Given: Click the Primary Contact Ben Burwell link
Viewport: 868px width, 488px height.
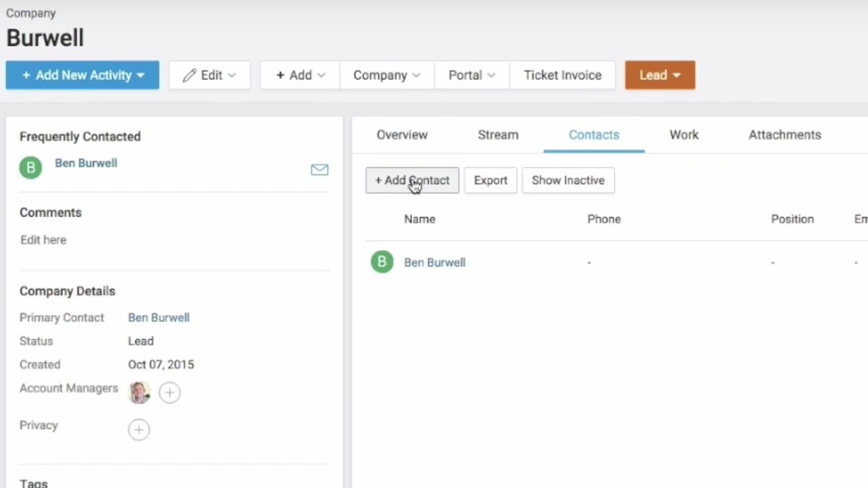Looking at the screenshot, I should 159,317.
